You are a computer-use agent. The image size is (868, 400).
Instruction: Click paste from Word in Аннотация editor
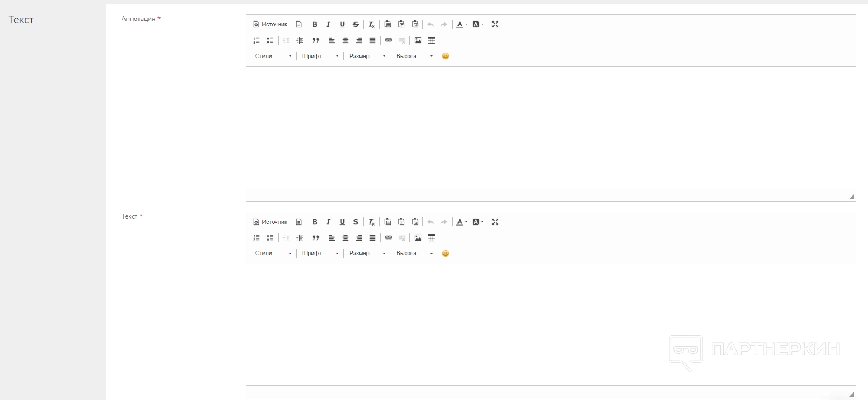[415, 24]
